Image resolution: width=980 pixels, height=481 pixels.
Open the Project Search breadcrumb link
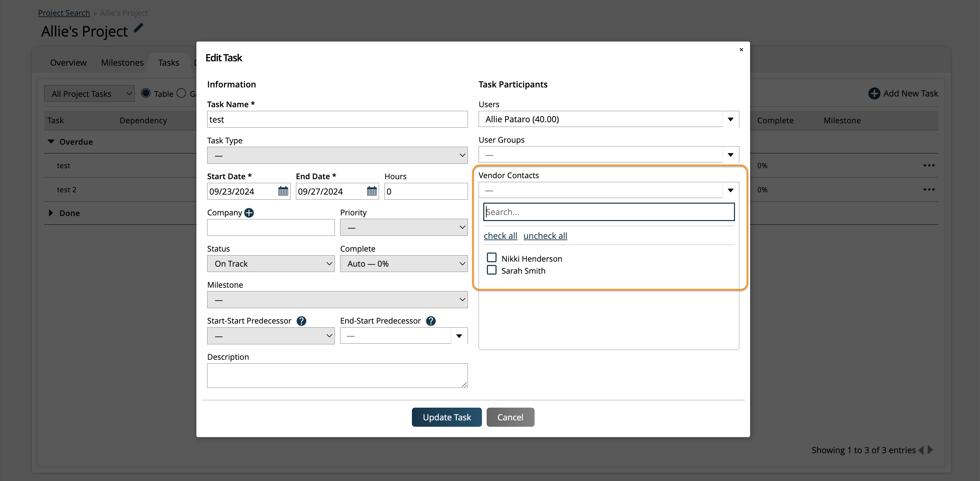click(x=64, y=13)
